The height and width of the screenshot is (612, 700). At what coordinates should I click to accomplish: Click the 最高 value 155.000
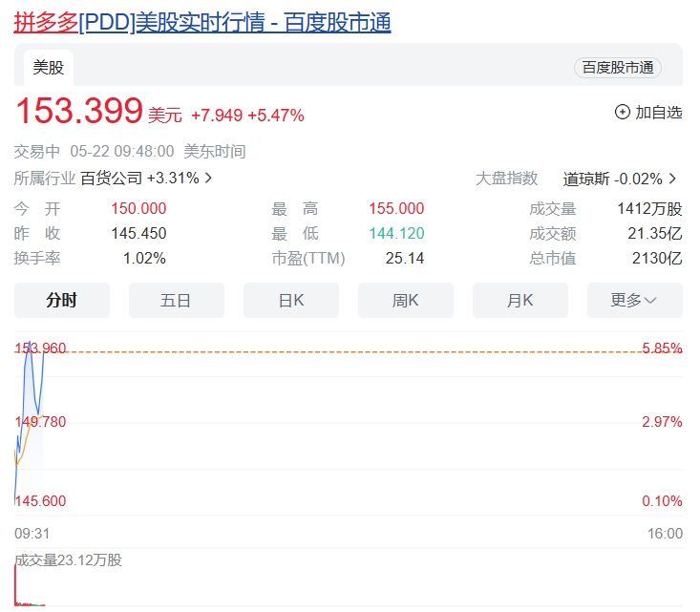click(x=396, y=208)
